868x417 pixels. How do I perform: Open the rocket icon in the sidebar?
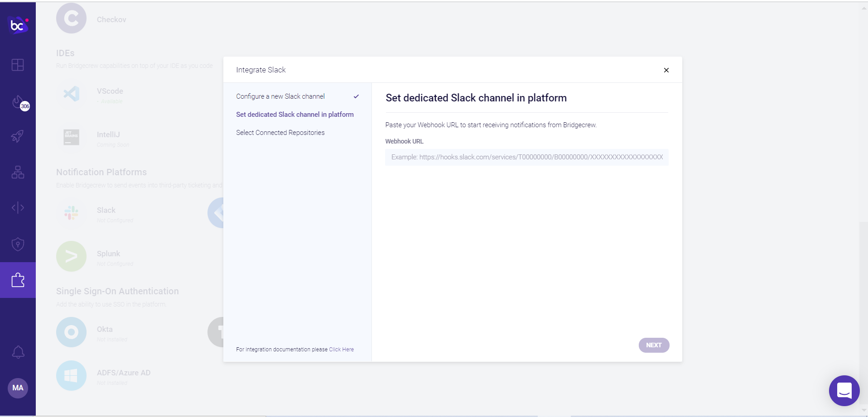pyautogui.click(x=18, y=136)
